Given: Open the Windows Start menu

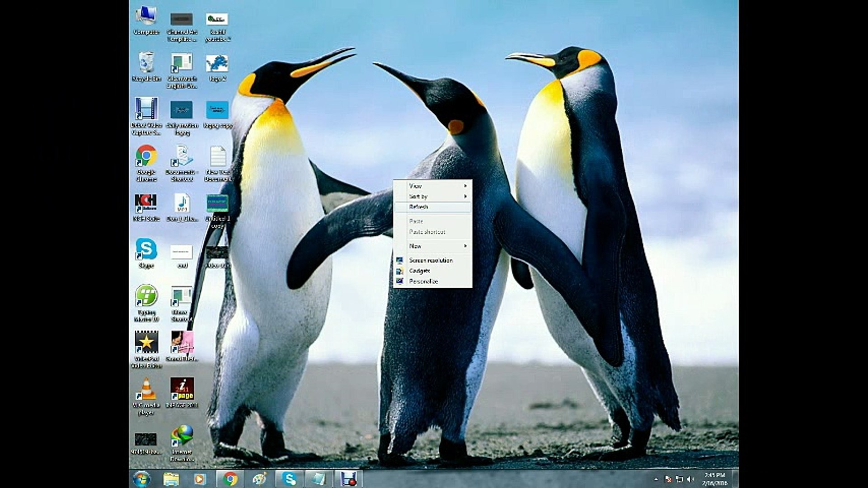Looking at the screenshot, I should pyautogui.click(x=141, y=479).
